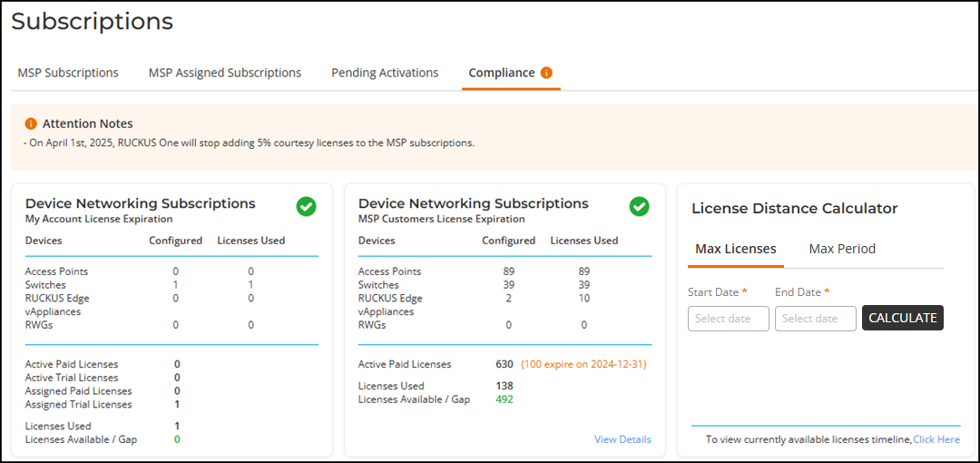Select the Max Licenses calculator tab
This screenshot has height=463, width=980.
(735, 249)
